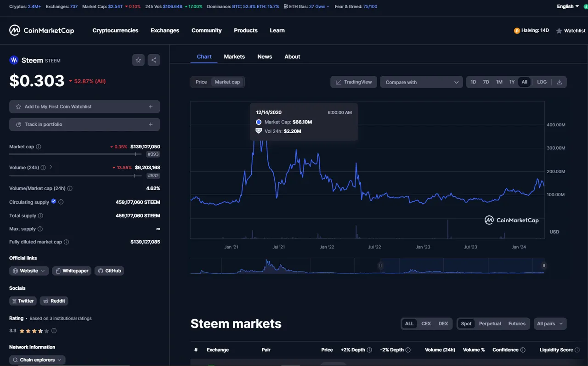Download chart data icon
The image size is (588, 366).
tap(560, 82)
